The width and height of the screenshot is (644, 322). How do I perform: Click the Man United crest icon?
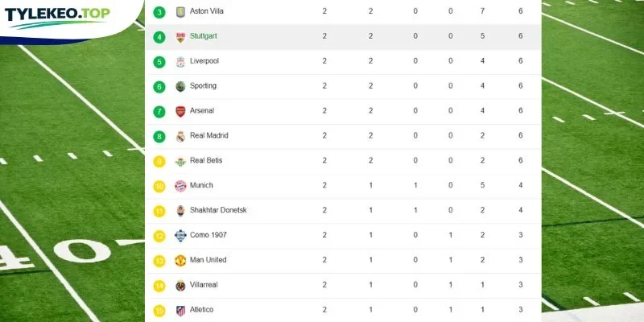click(x=180, y=261)
